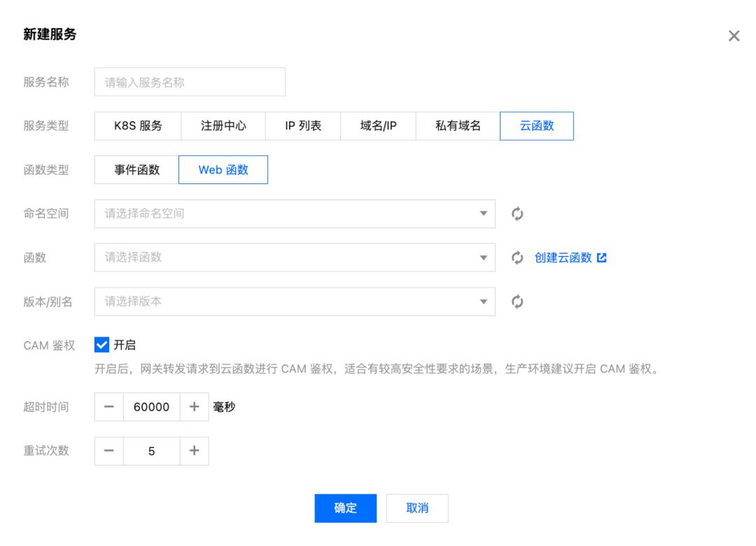Expand the 请选择函数 dropdown
756x546 pixels.
click(295, 258)
